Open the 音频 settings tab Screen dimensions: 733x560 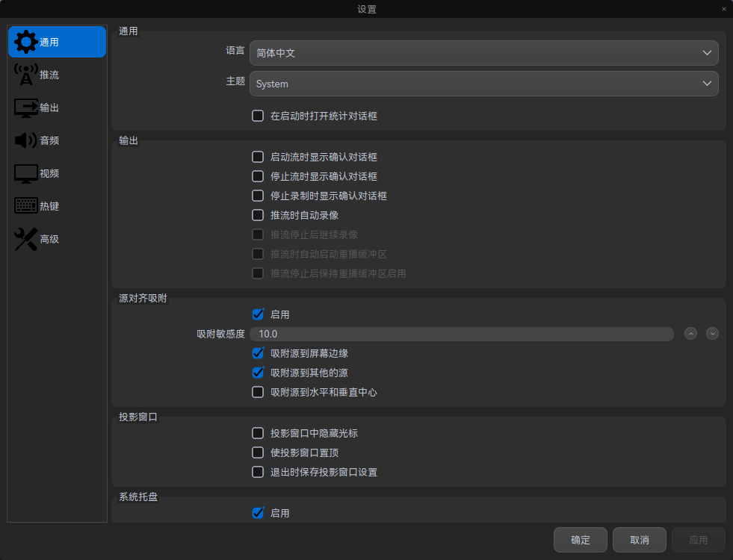click(x=57, y=140)
